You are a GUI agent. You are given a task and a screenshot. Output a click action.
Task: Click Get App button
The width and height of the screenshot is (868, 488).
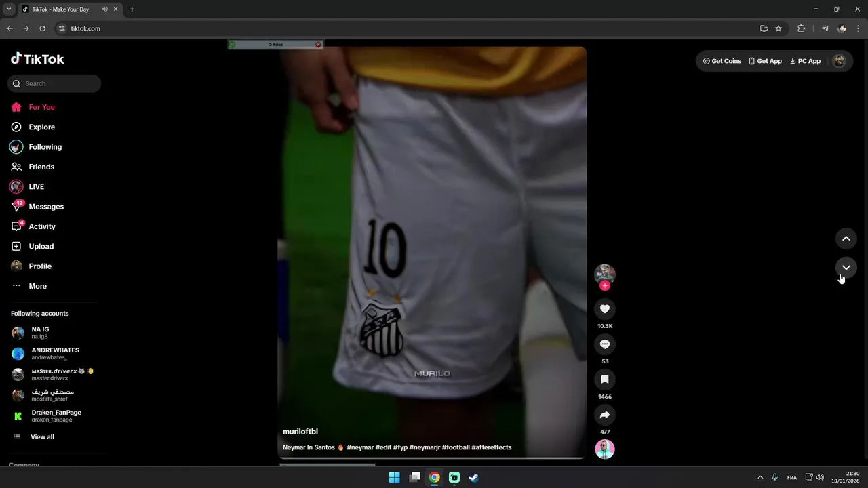765,61
